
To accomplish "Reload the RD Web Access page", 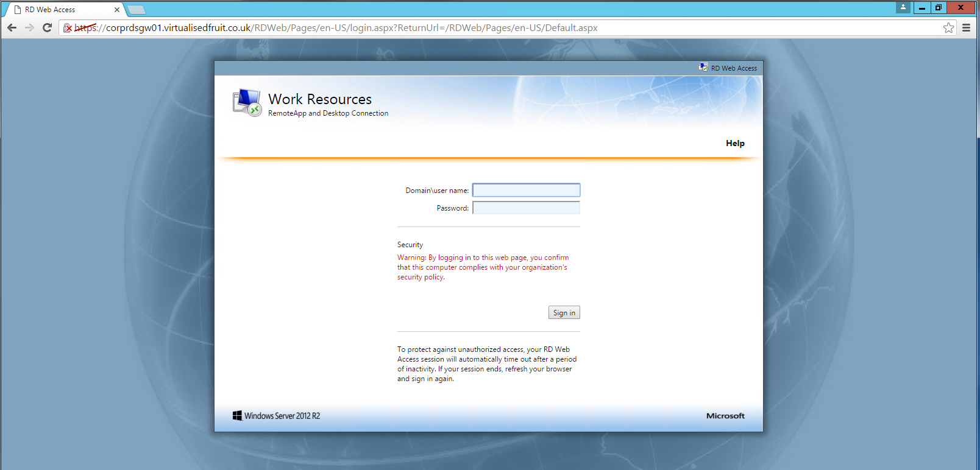I will point(47,28).
